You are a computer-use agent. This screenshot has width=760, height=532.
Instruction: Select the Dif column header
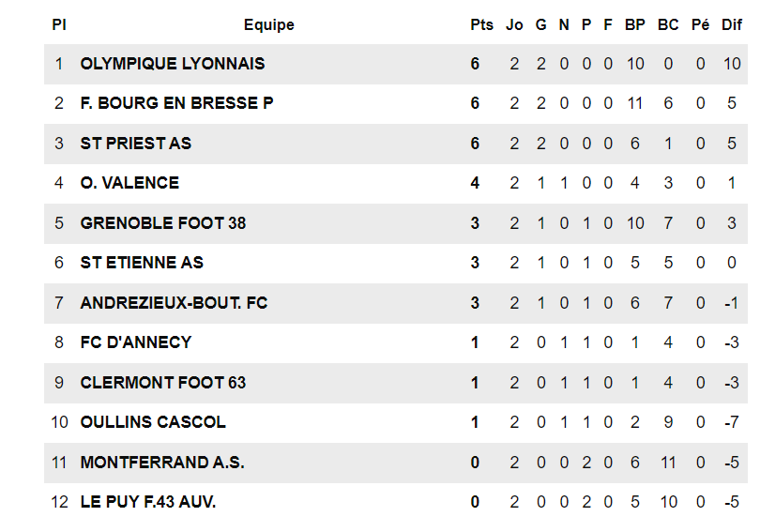732,25
